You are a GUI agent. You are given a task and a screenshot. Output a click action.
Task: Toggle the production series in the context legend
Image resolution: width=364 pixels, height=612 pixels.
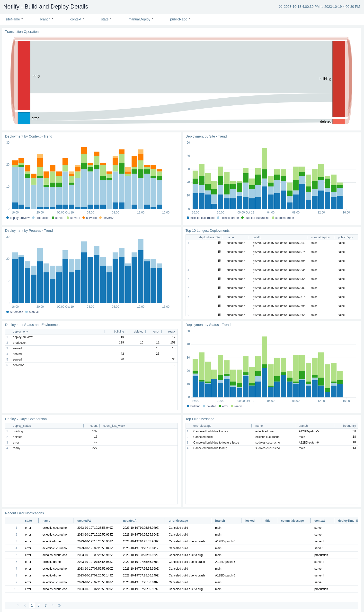click(x=42, y=218)
